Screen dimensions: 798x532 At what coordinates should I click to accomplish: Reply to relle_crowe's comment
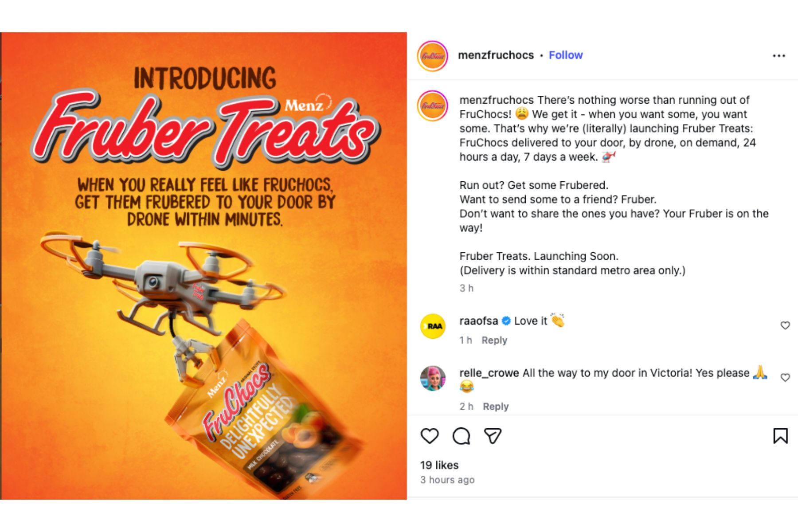coord(495,407)
